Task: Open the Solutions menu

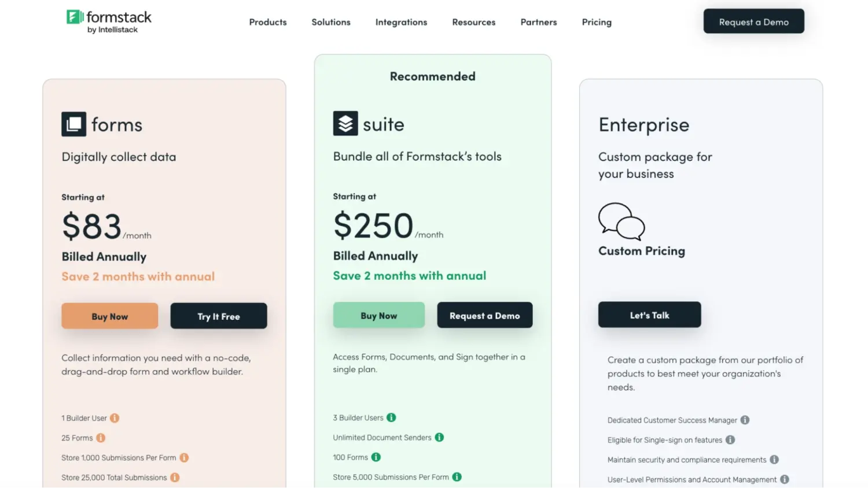Action: pyautogui.click(x=330, y=22)
